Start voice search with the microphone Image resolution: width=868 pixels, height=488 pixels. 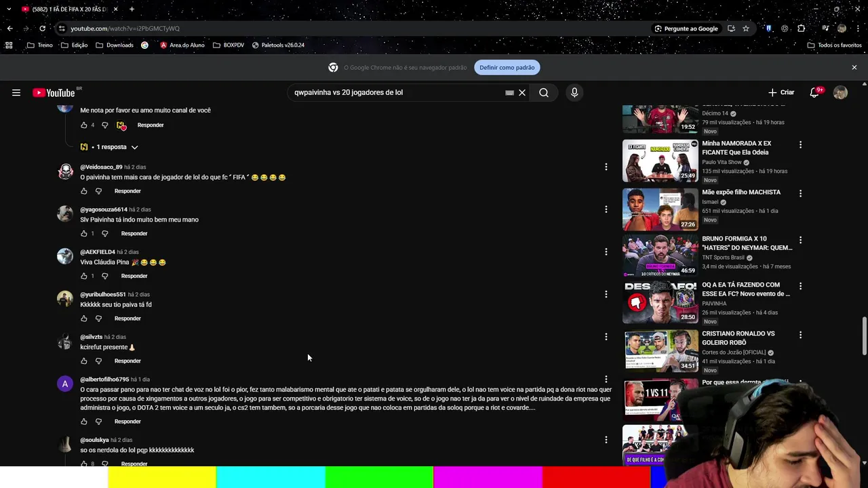574,93
